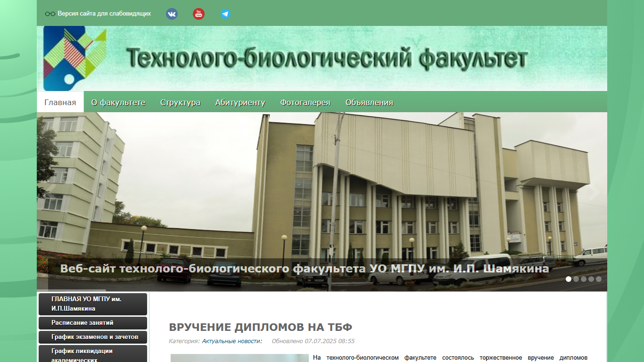Click the Технолого-биологический факультет banner heading
Viewport: 644px width, 362px height.
(327, 58)
